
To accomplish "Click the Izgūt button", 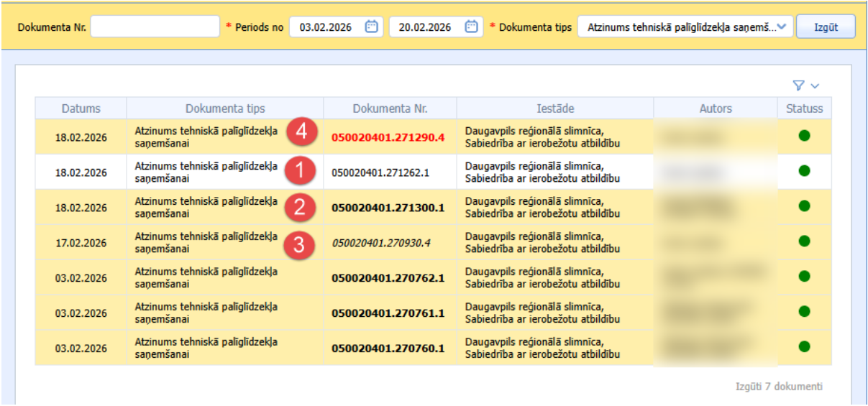I will pos(826,27).
